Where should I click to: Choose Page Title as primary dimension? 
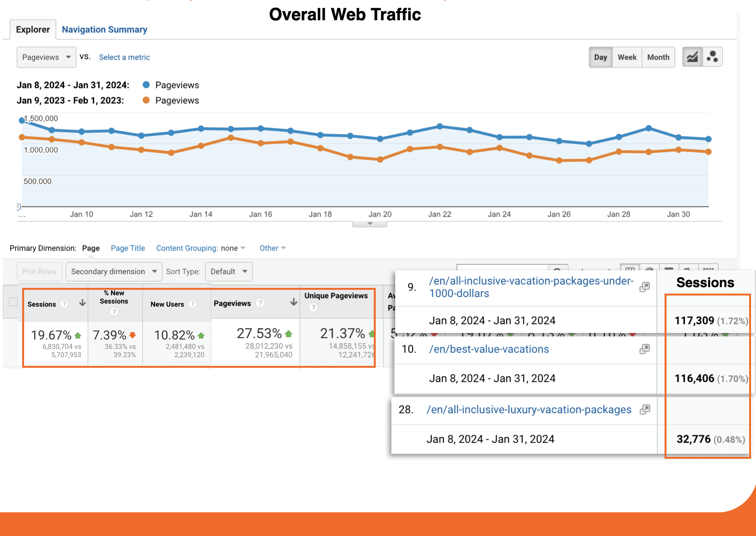click(128, 248)
